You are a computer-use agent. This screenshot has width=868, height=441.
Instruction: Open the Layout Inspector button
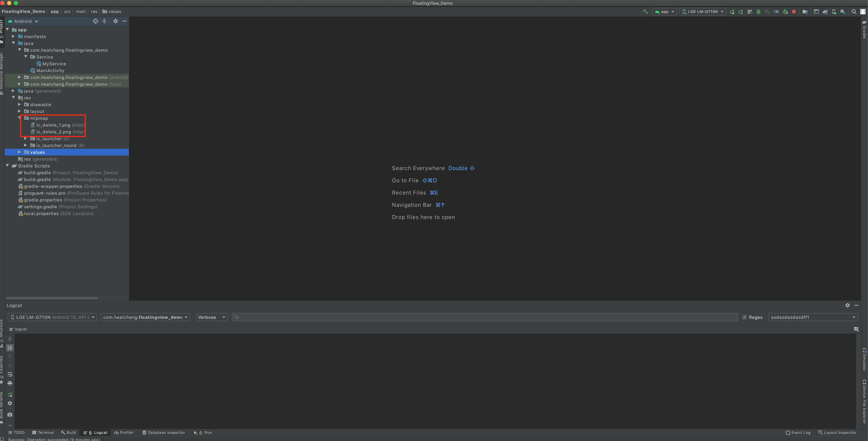pos(837,432)
